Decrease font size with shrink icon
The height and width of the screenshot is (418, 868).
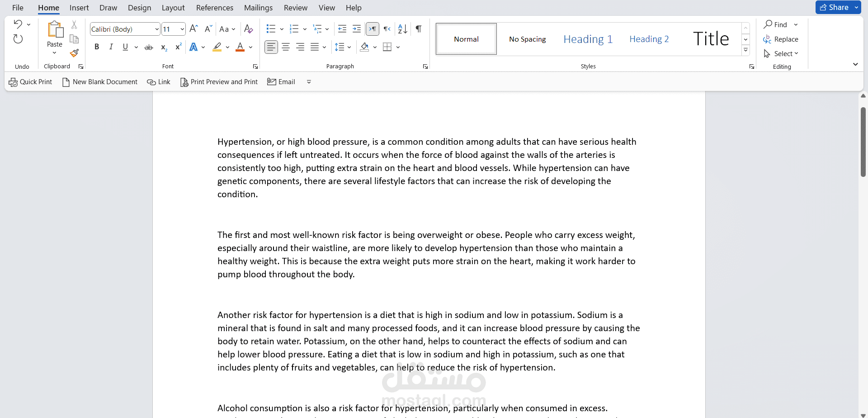208,29
